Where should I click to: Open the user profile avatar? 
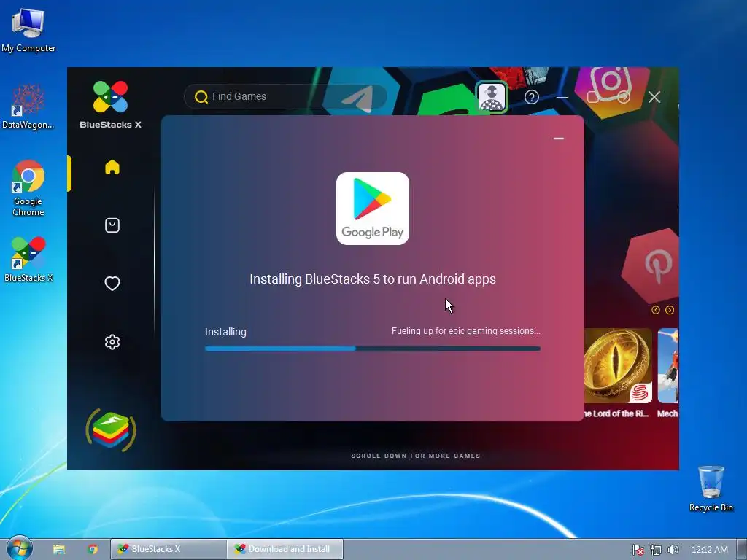tap(492, 97)
